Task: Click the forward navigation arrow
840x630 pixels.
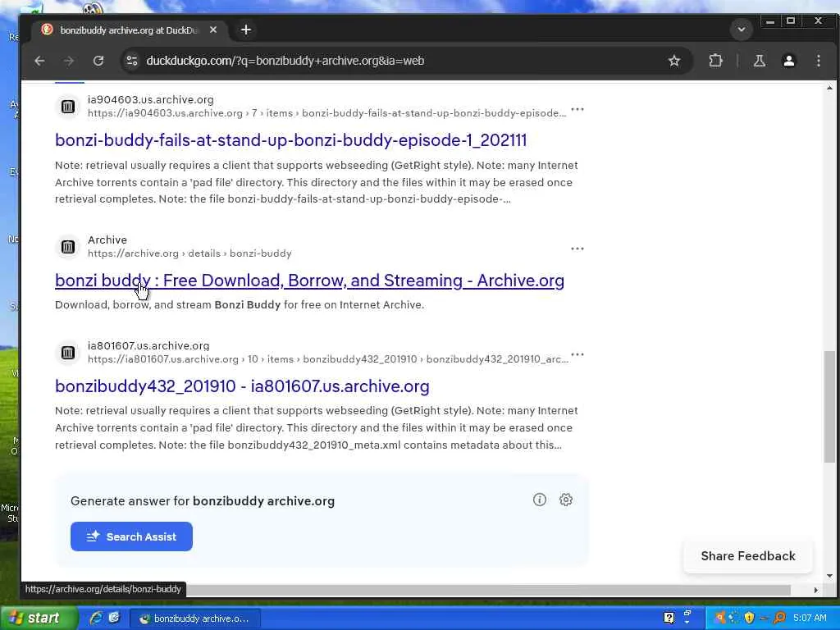Action: coord(69,61)
